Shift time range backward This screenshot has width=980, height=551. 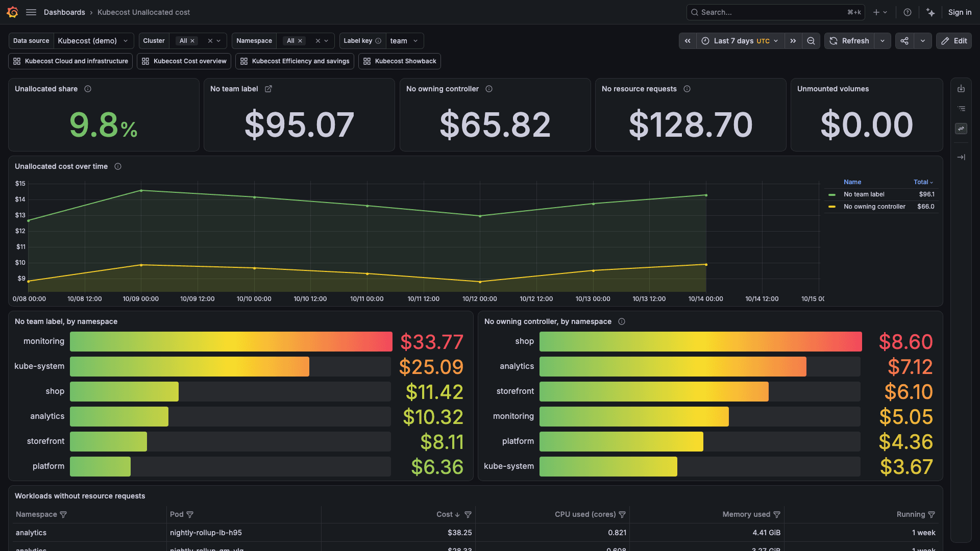688,41
